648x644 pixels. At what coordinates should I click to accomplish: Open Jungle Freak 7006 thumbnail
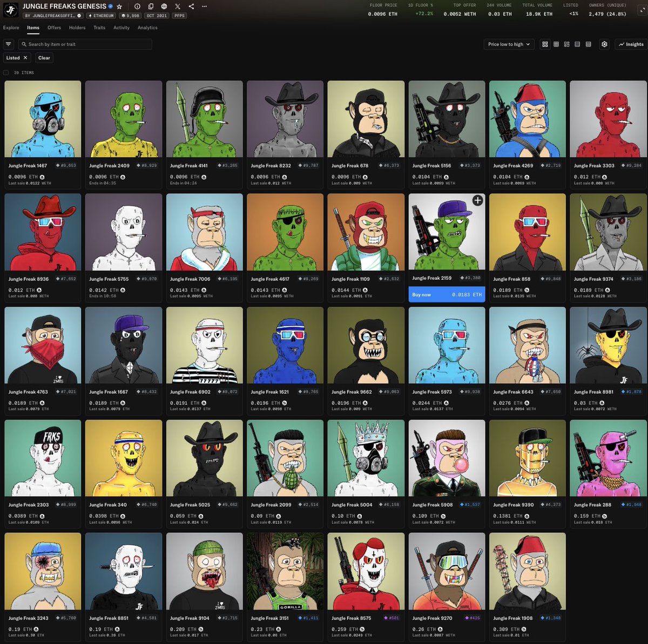point(205,232)
